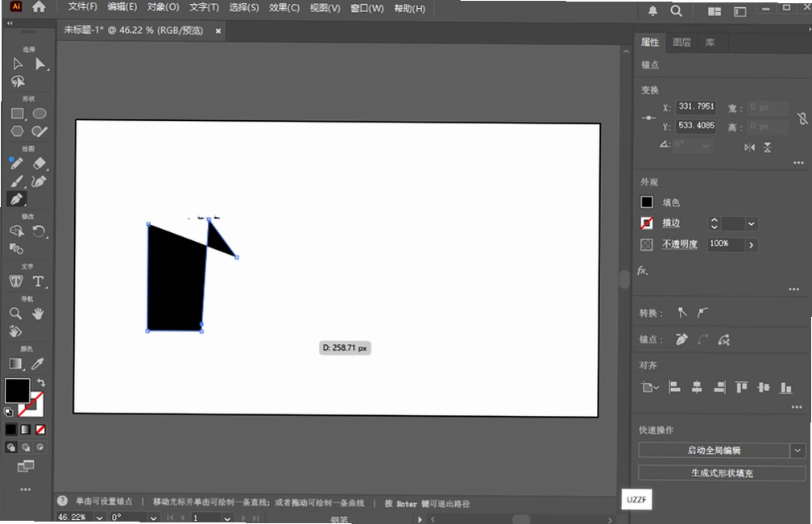Select the Pencil tool
Screen dimensions: 812x524
(16, 164)
